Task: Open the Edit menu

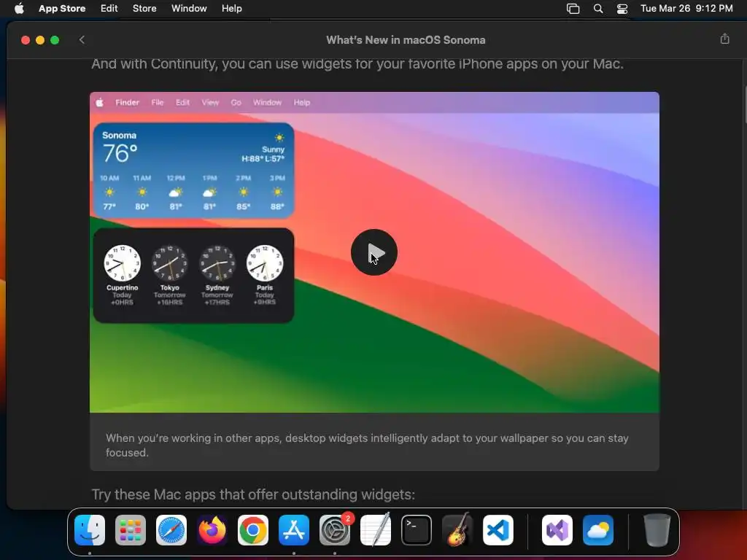Action: click(109, 9)
